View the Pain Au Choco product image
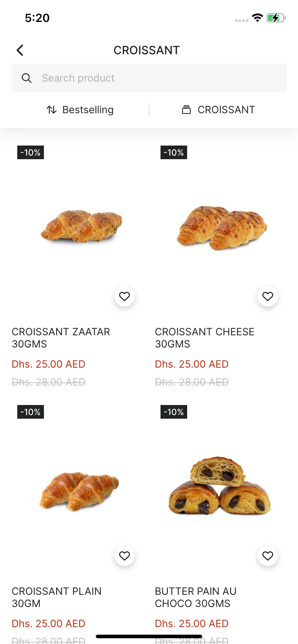298x644 pixels. pyautogui.click(x=219, y=486)
